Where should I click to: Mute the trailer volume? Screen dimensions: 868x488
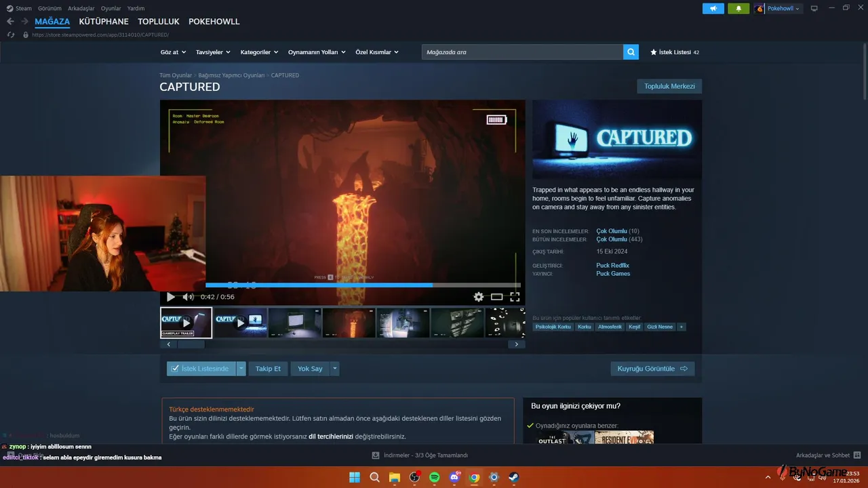point(188,297)
